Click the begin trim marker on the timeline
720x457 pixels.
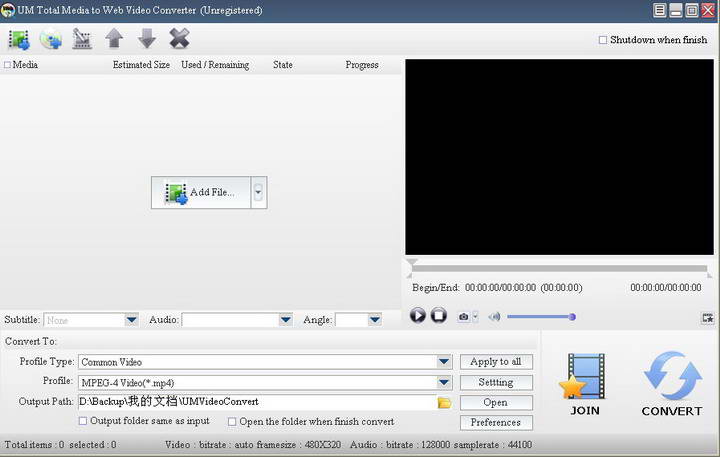[409, 276]
